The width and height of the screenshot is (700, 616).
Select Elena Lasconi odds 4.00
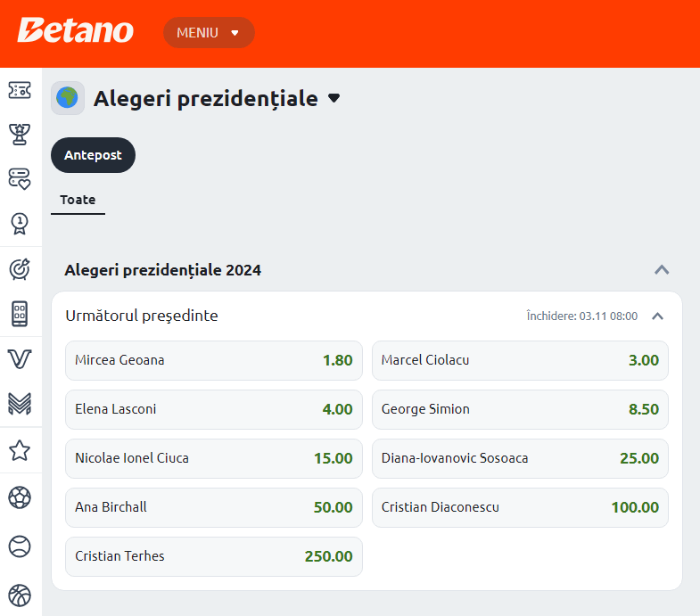214,410
